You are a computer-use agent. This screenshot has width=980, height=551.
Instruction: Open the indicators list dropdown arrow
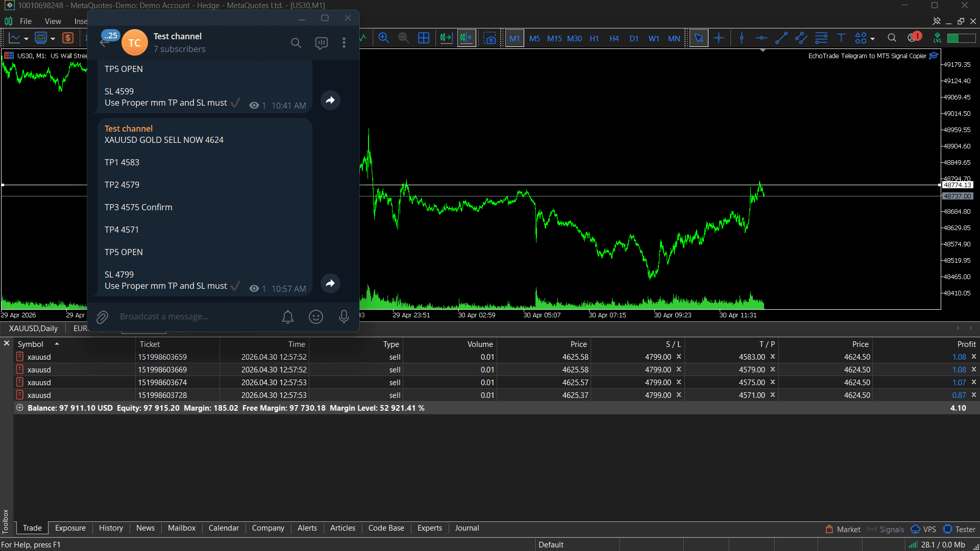pos(52,39)
